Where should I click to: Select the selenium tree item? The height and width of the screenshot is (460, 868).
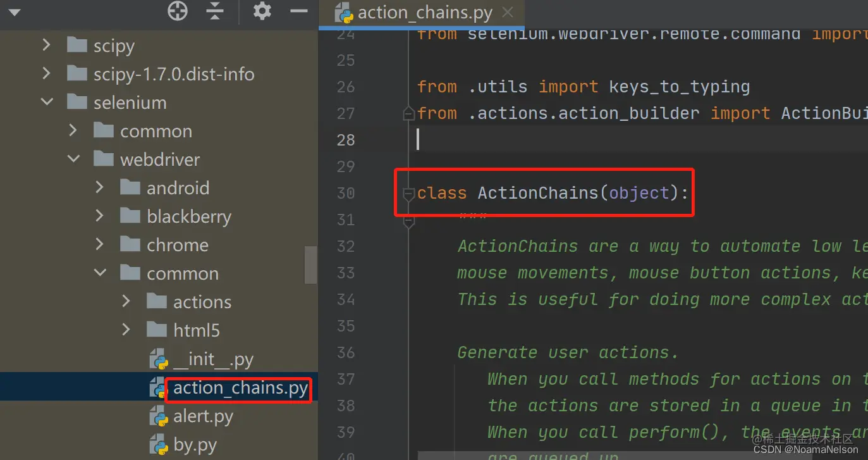[130, 103]
